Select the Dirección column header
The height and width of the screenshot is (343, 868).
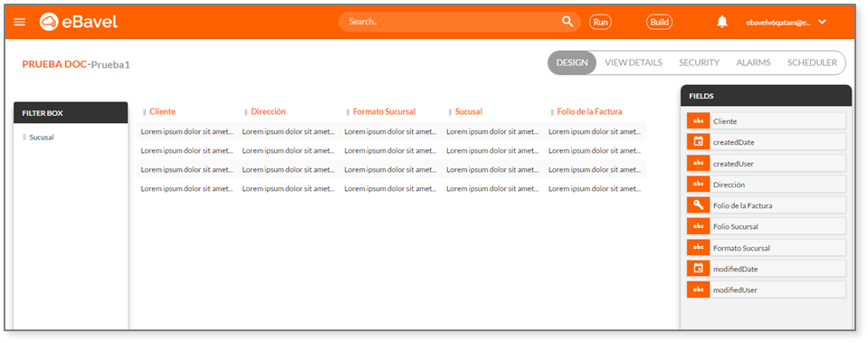(x=269, y=111)
